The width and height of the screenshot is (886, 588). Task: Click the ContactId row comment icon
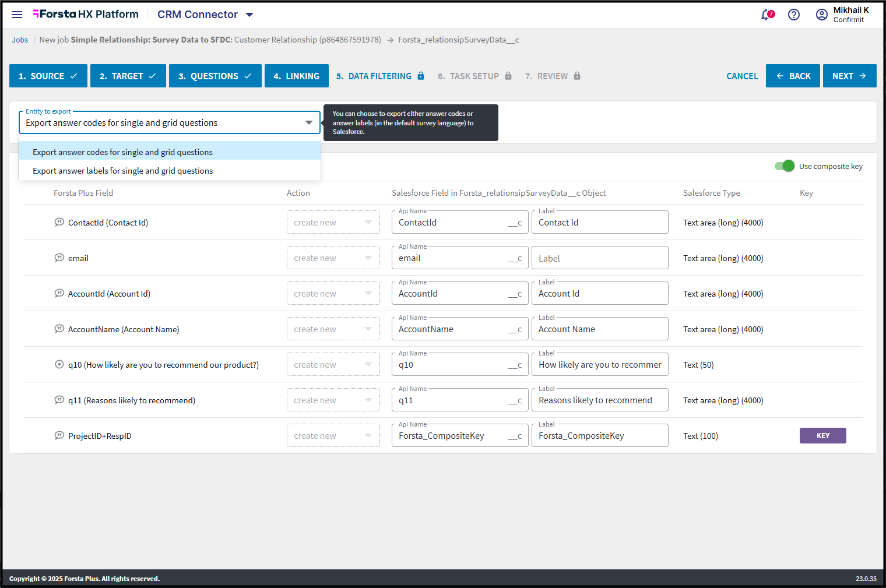coord(59,222)
